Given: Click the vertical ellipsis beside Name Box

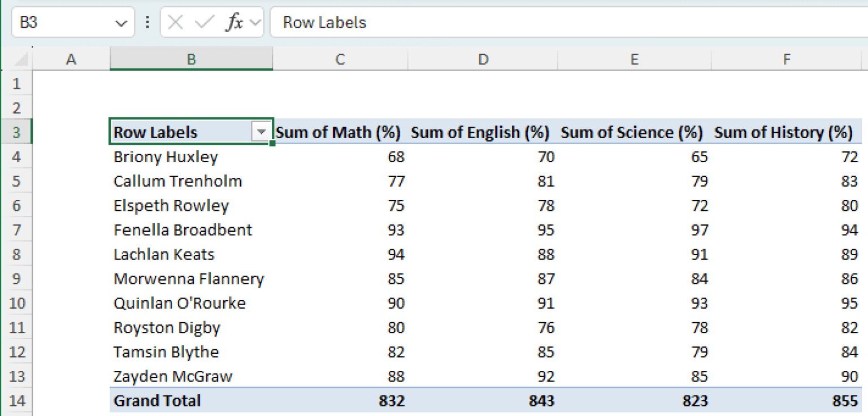Looking at the screenshot, I should [x=146, y=22].
